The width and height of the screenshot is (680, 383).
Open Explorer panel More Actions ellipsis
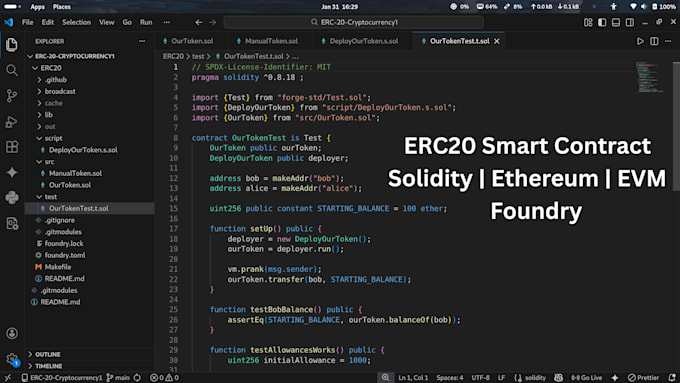(142, 41)
